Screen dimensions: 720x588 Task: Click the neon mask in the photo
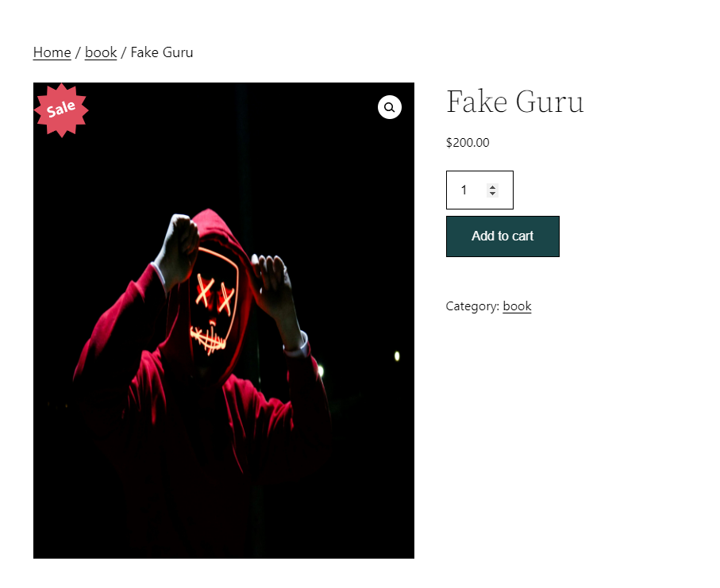click(x=214, y=301)
